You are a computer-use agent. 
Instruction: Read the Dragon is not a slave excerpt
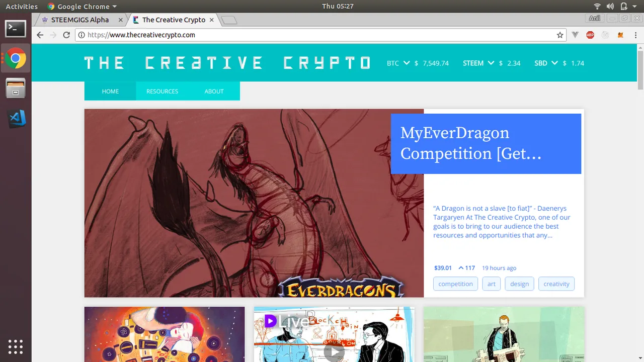click(502, 222)
